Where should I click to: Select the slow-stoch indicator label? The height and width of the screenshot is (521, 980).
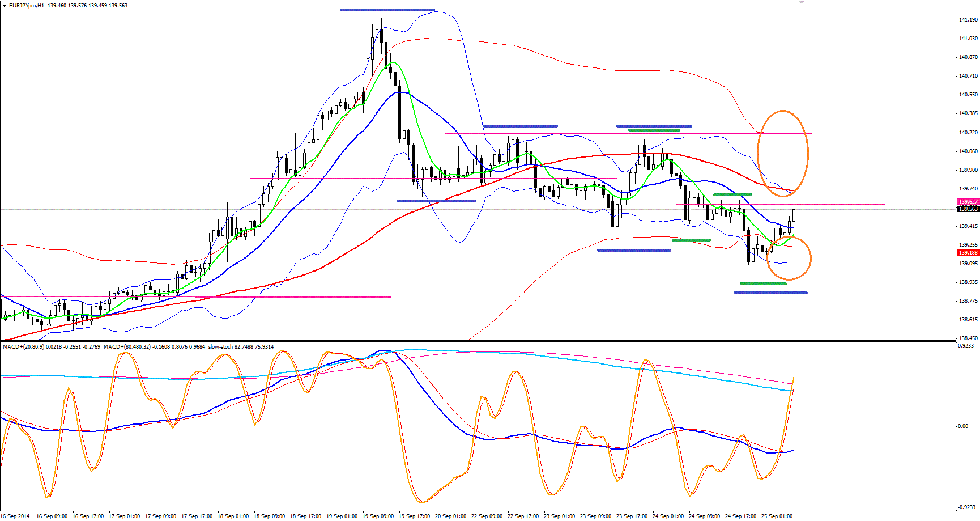click(221, 346)
